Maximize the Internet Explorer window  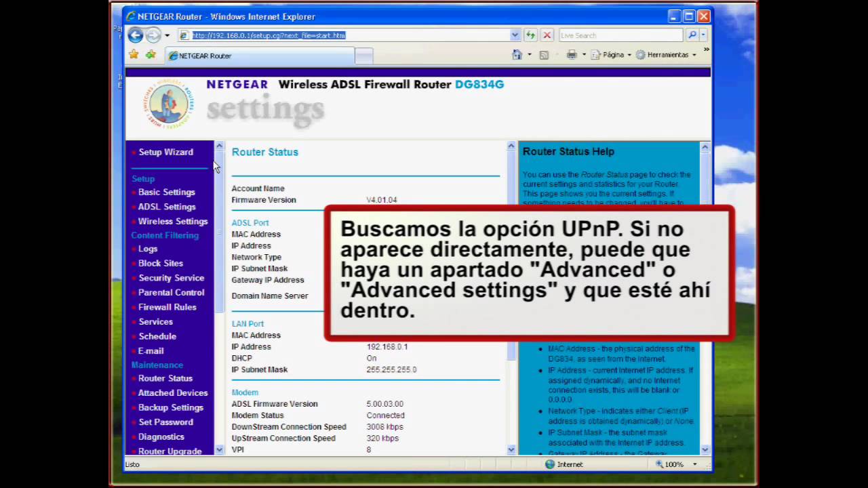(x=689, y=16)
